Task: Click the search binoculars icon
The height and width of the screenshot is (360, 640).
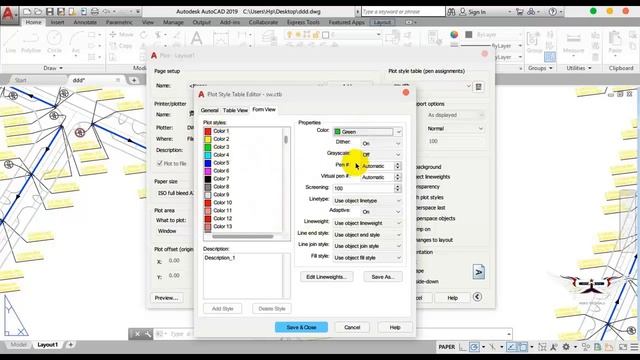Action: [451, 12]
